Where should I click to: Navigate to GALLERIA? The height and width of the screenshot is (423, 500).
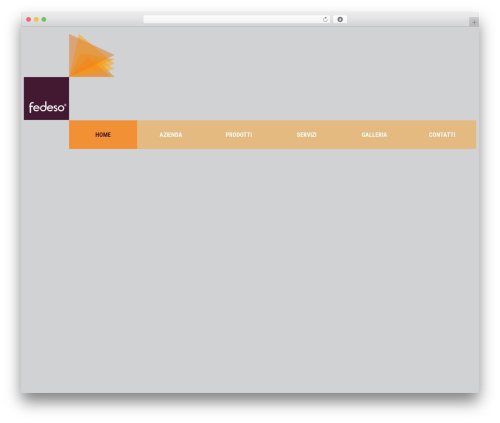[x=374, y=135]
